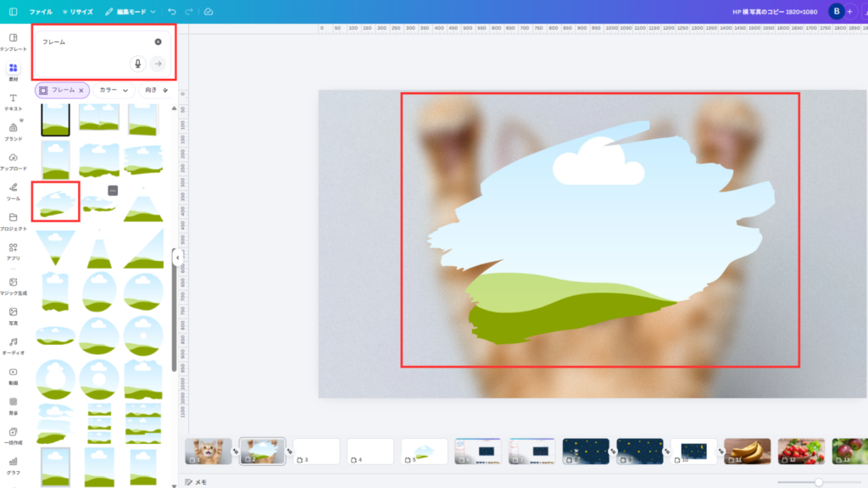Select the banana page thumbnail
868x488 pixels.
[747, 451]
